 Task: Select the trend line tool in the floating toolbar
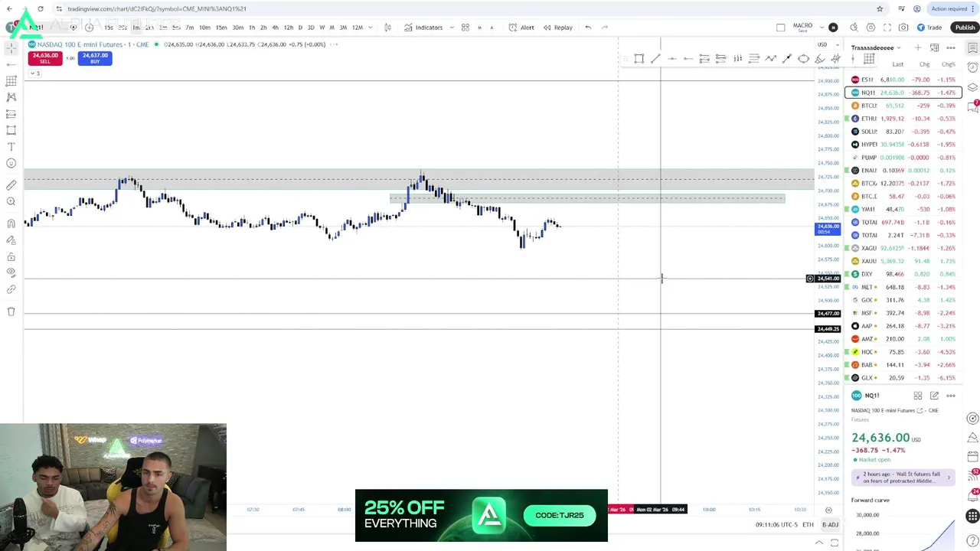point(655,58)
